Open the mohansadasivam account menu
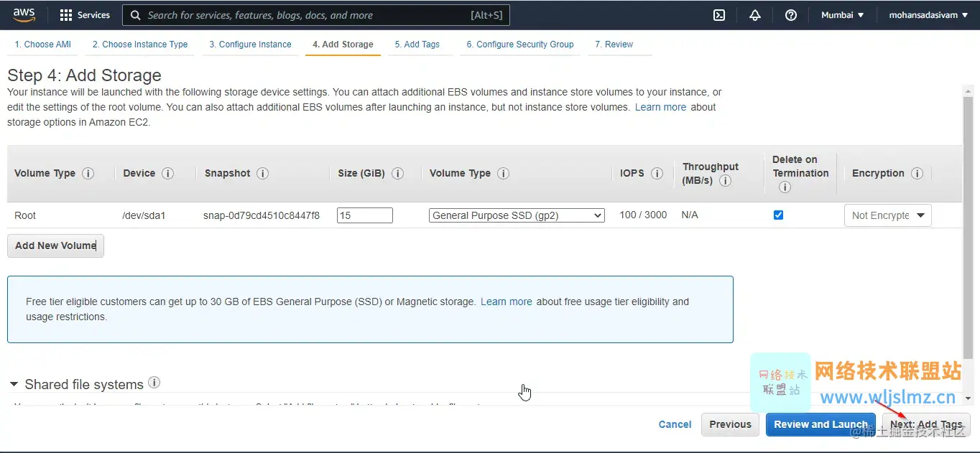This screenshot has height=453, width=980. click(928, 15)
